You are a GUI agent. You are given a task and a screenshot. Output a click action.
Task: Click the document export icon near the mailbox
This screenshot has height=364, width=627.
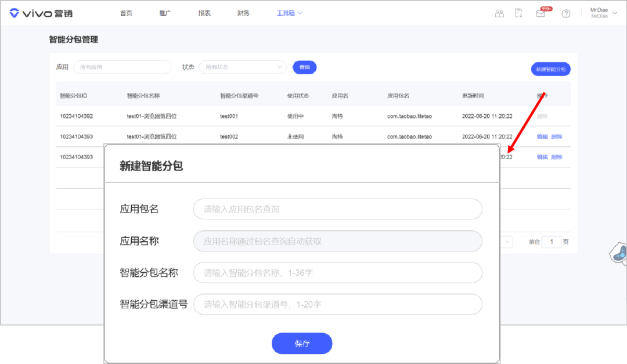(x=518, y=13)
